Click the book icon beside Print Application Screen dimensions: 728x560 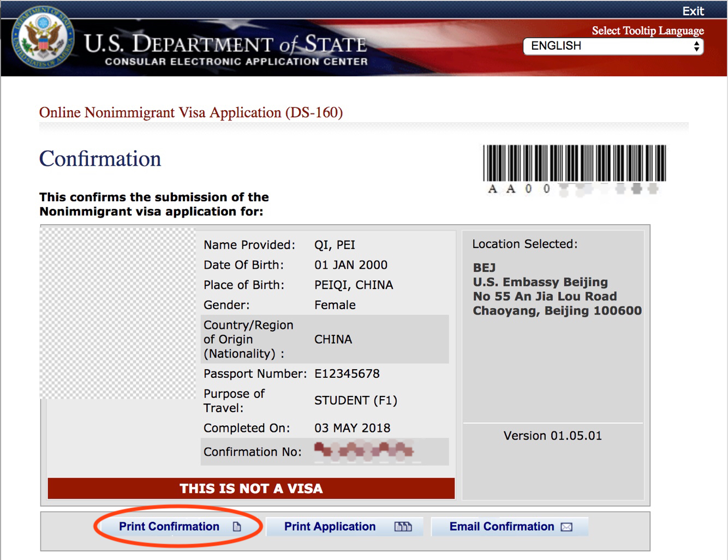click(403, 527)
